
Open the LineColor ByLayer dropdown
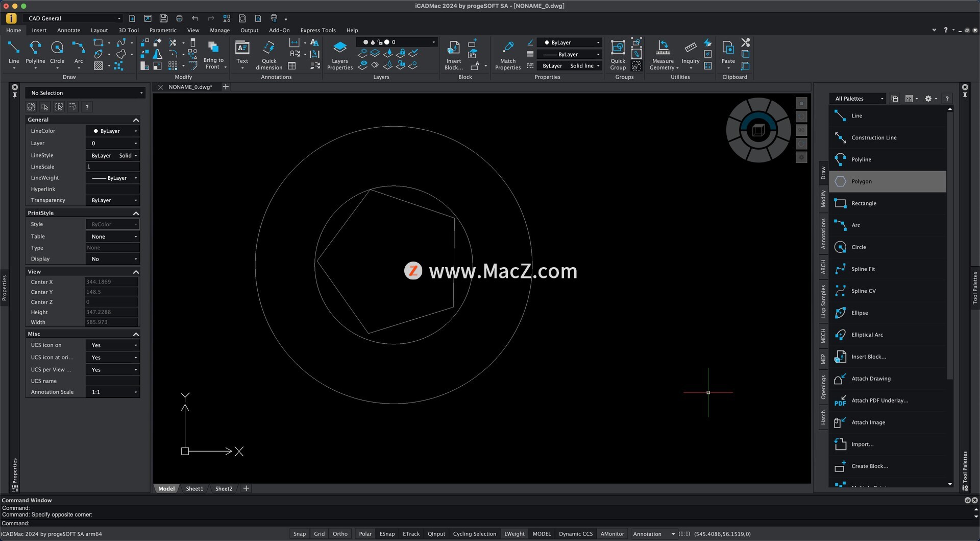coord(113,131)
